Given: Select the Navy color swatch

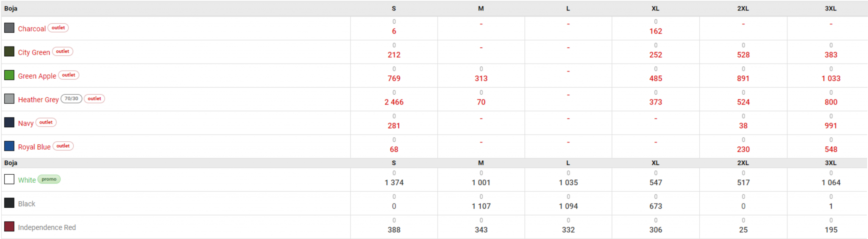Looking at the screenshot, I should click(9, 123).
